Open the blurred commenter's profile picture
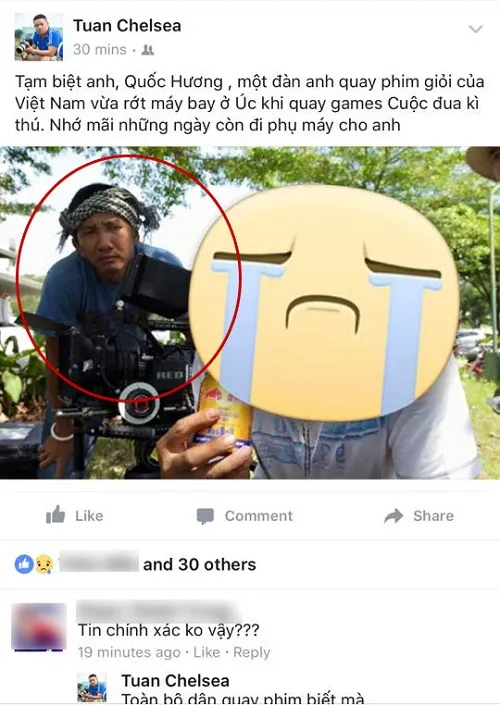Viewport: 500px width, 705px height. tap(39, 627)
